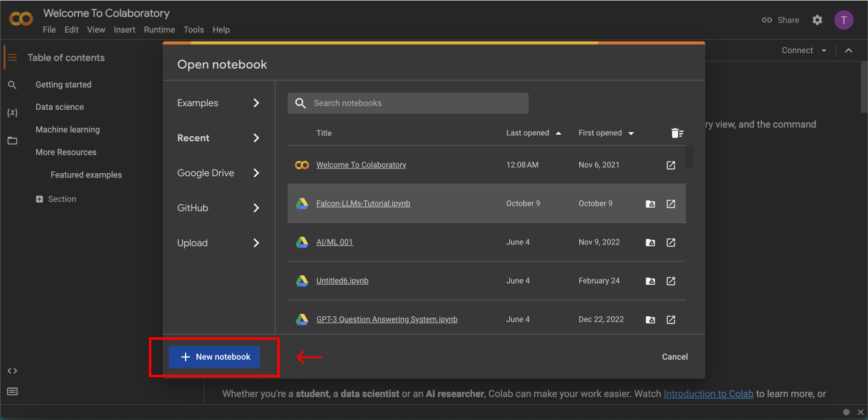Expand the Google Drive category chevron

pos(256,173)
